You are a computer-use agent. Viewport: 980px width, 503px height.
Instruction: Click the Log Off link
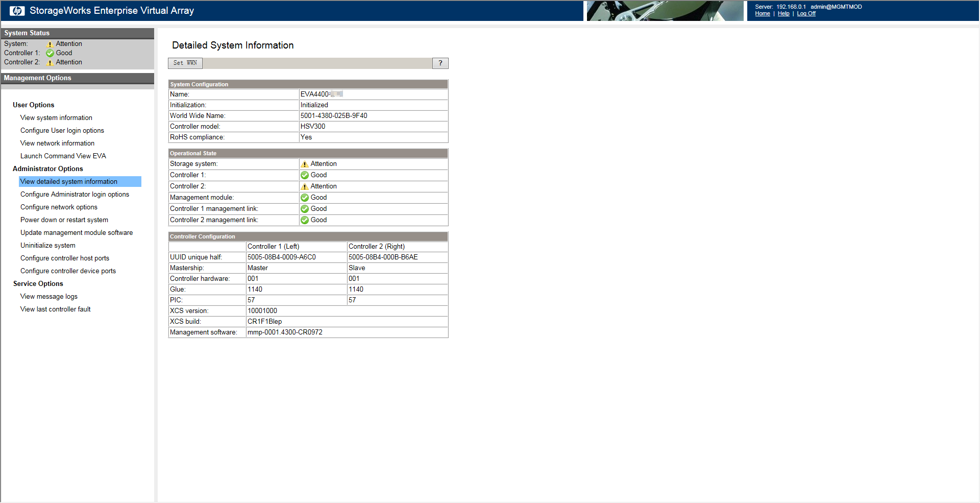pos(806,14)
